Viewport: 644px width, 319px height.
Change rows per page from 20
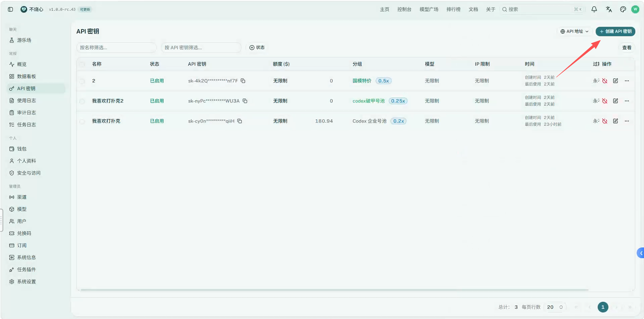pyautogui.click(x=555, y=307)
